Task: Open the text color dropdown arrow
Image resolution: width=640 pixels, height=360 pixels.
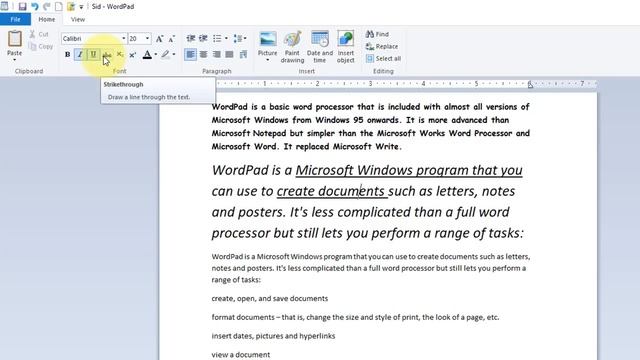Action: pyautogui.click(x=156, y=54)
